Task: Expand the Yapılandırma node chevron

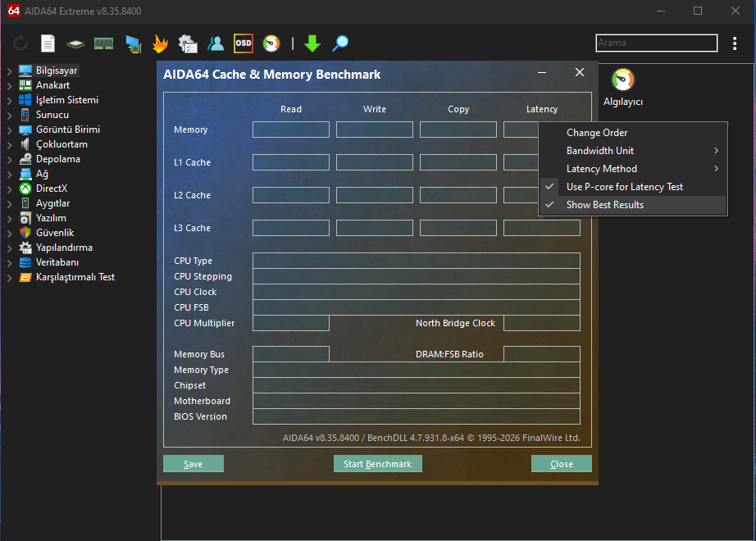Action: (x=9, y=248)
